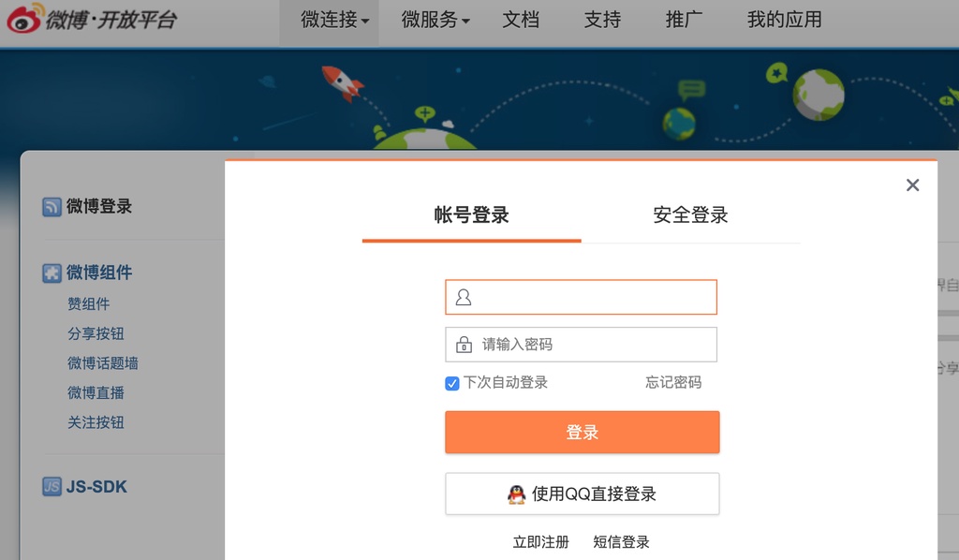Open 文档 in the top navigation
The width and height of the screenshot is (959, 560).
click(522, 21)
